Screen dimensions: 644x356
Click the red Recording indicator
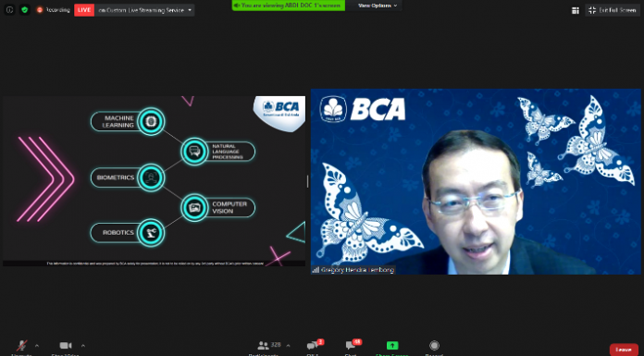point(53,10)
